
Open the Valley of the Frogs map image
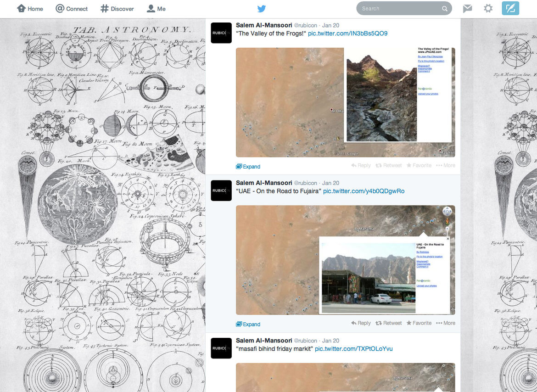click(346, 102)
